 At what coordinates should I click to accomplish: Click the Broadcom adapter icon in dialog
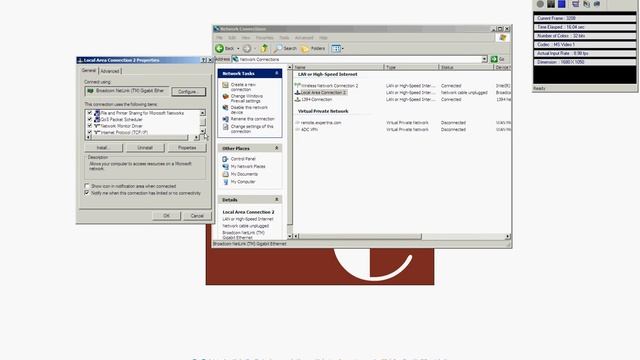click(x=90, y=91)
